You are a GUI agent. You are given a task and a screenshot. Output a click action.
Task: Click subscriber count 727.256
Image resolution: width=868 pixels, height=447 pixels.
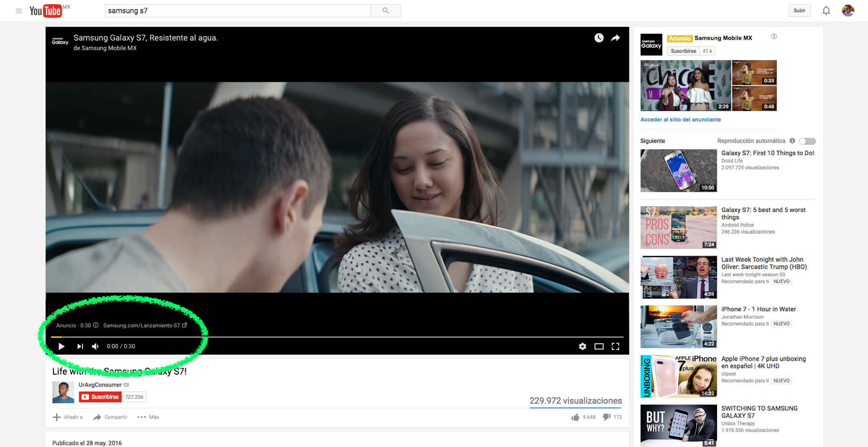134,397
